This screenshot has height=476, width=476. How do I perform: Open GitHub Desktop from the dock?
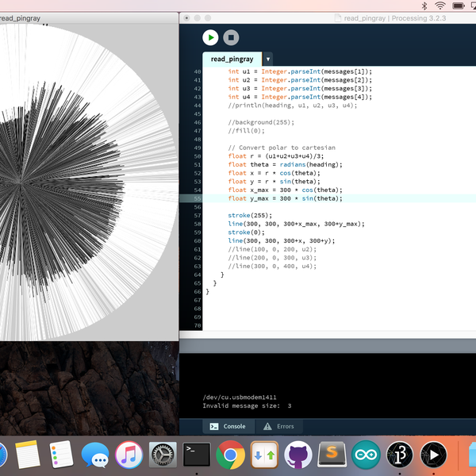point(297,455)
